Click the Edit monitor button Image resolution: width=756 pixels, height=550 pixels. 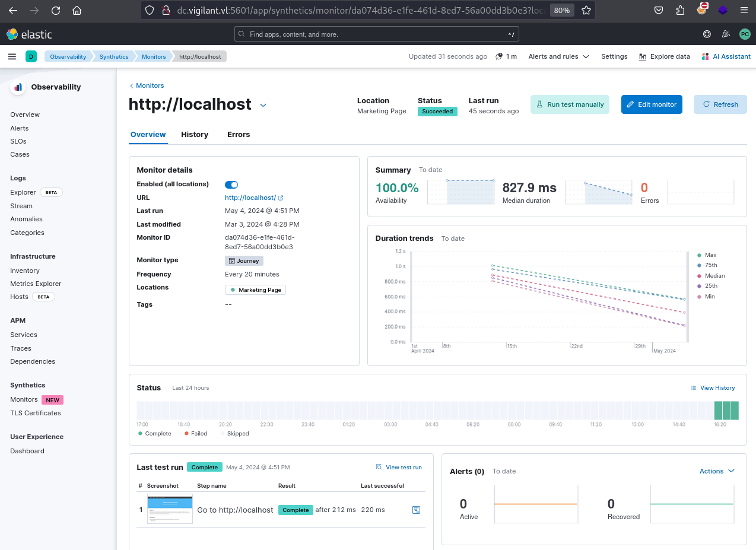point(652,104)
